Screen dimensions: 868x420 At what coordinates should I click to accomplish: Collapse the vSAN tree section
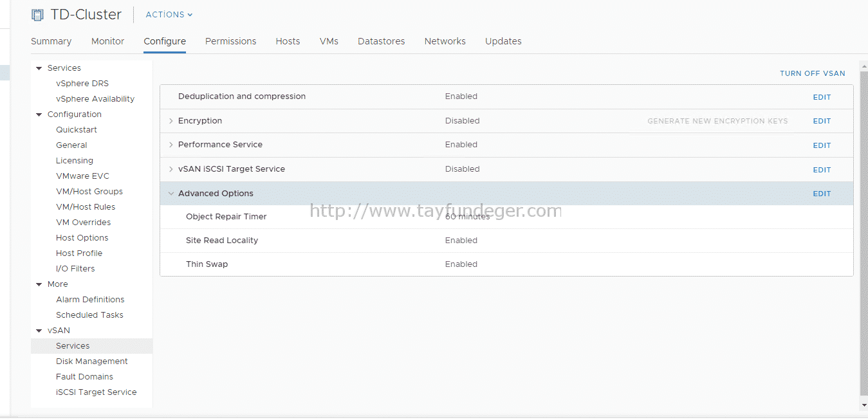tap(39, 331)
